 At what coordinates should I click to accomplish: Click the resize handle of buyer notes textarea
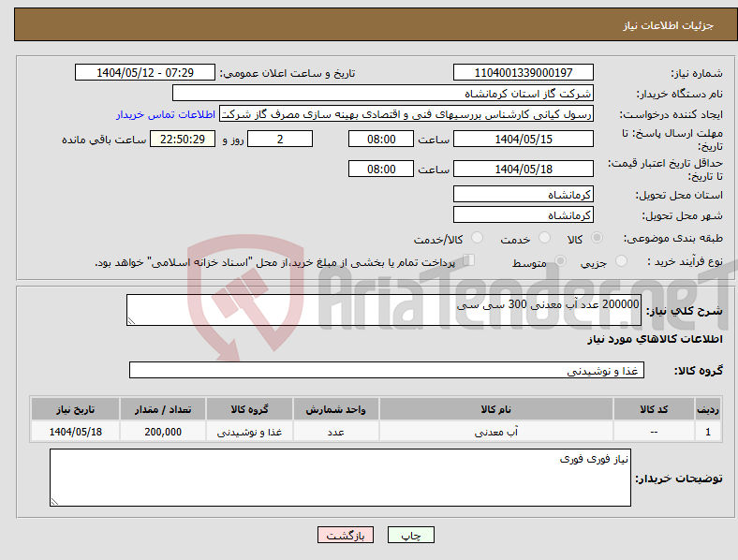tap(54, 502)
